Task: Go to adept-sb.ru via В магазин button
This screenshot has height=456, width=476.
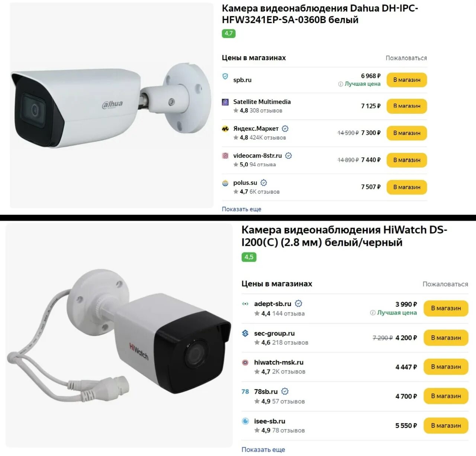Action: tap(446, 308)
